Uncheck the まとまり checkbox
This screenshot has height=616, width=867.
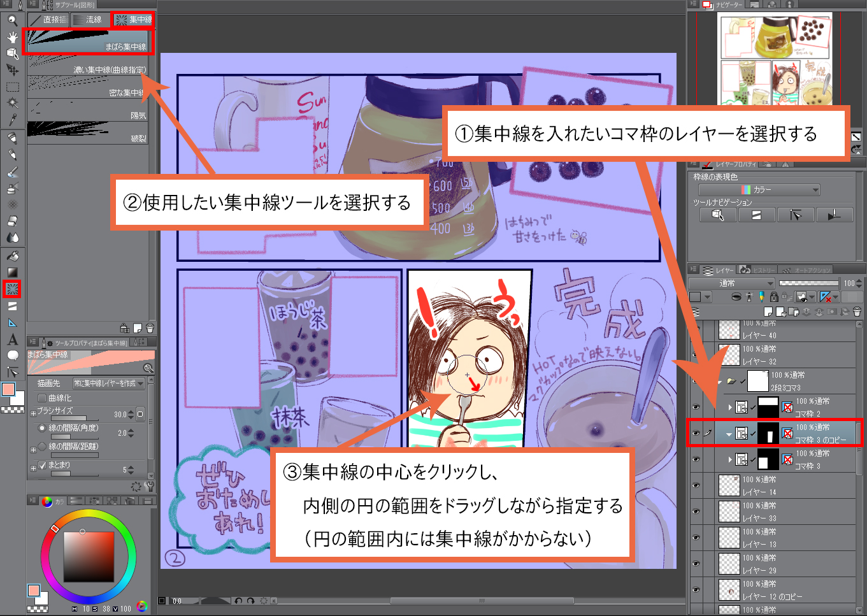point(42,465)
